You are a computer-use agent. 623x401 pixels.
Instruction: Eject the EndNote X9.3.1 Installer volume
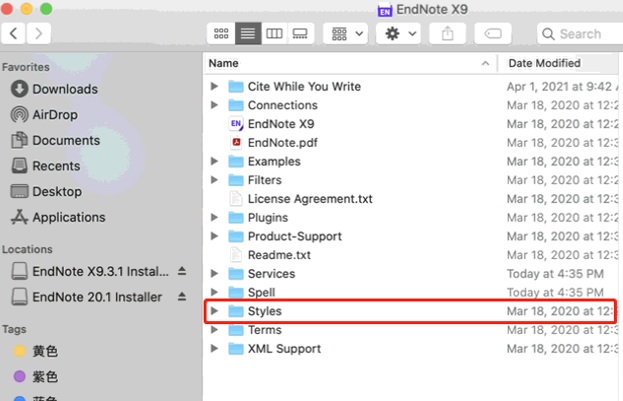pos(182,271)
